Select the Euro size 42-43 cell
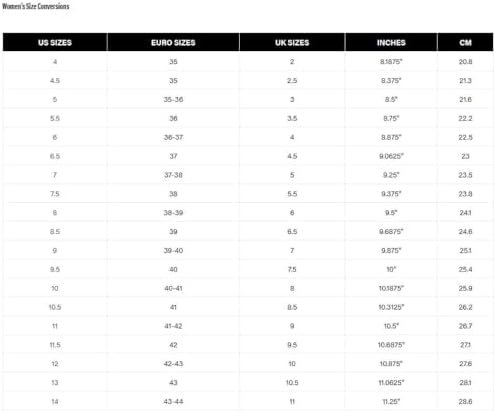 click(173, 364)
